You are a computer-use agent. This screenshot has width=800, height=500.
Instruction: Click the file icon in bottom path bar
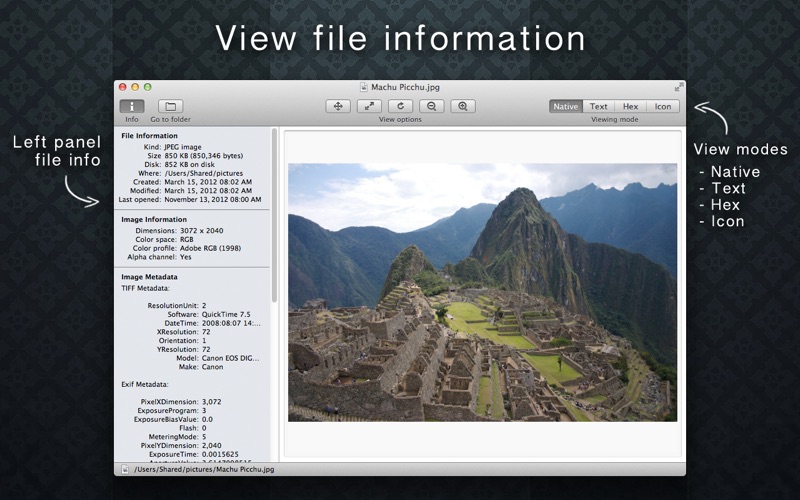click(125, 468)
